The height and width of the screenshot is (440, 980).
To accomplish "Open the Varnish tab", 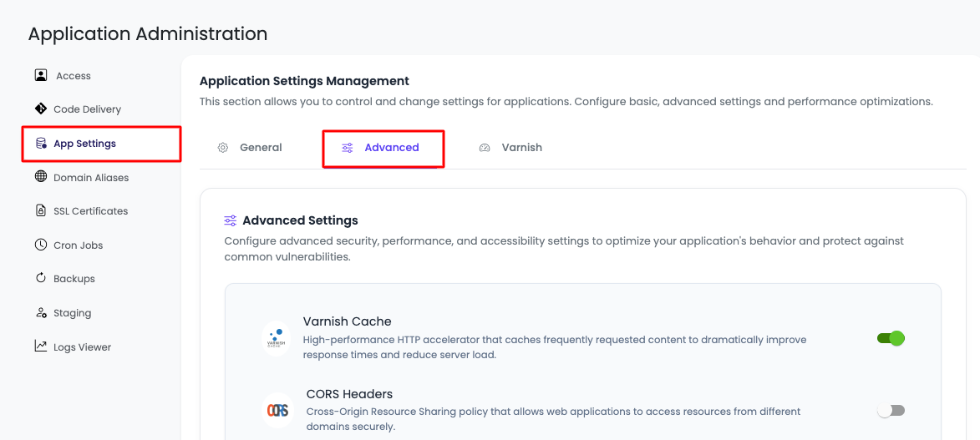I will [x=510, y=148].
